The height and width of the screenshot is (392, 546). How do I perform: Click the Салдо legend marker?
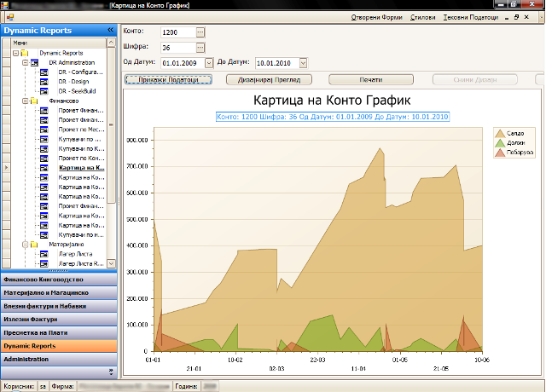(x=500, y=134)
